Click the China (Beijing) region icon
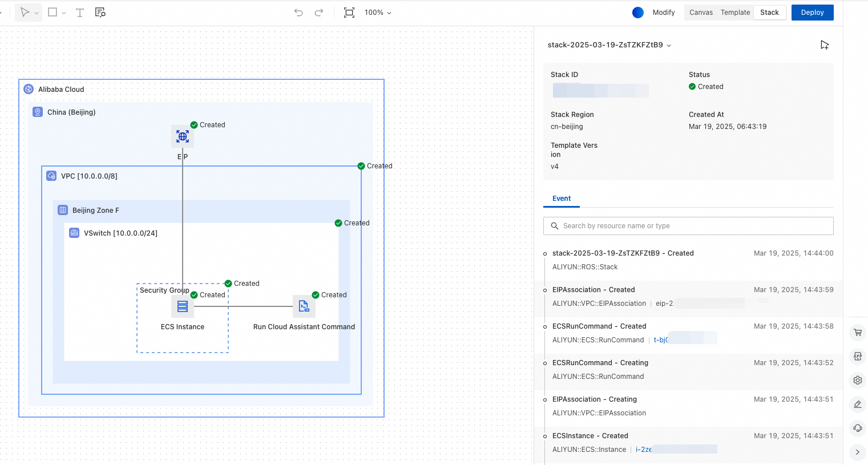 (38, 112)
